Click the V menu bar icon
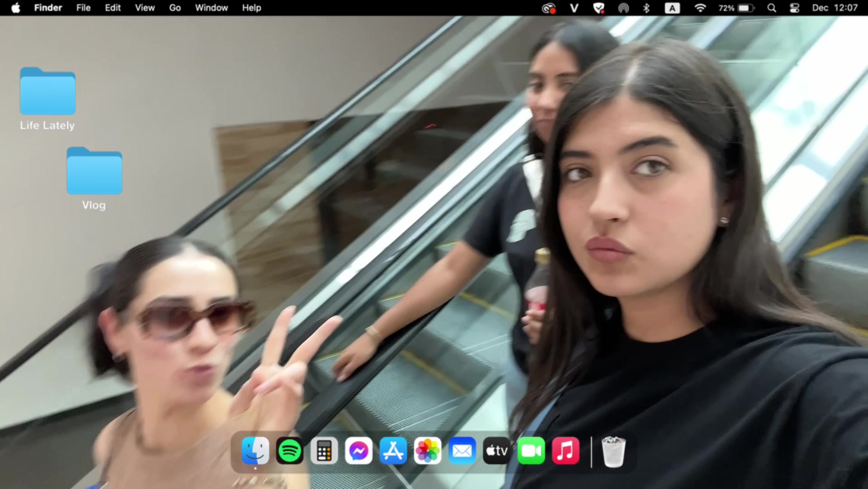 point(574,8)
